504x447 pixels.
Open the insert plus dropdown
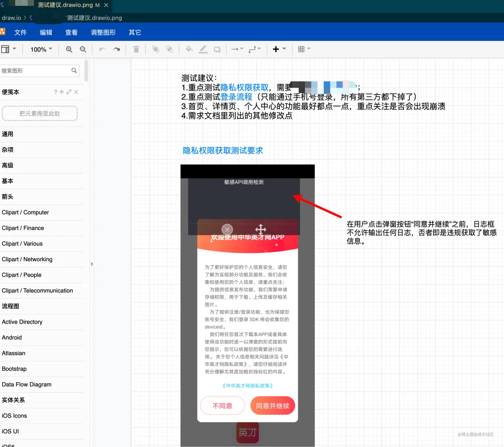point(279,49)
